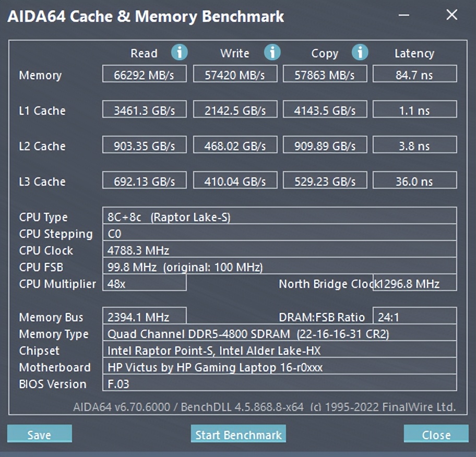Click the bottom Close button
The width and height of the screenshot is (476, 457).
(436, 435)
